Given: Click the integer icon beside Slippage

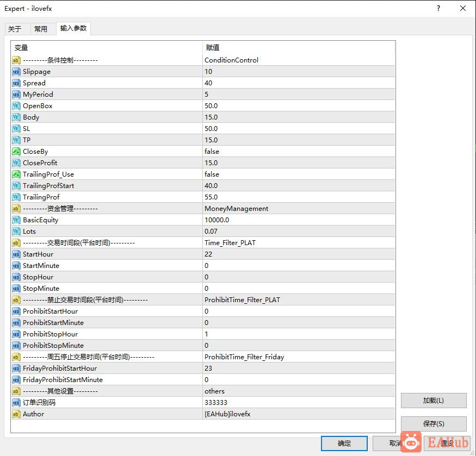Looking at the screenshot, I should [16, 72].
